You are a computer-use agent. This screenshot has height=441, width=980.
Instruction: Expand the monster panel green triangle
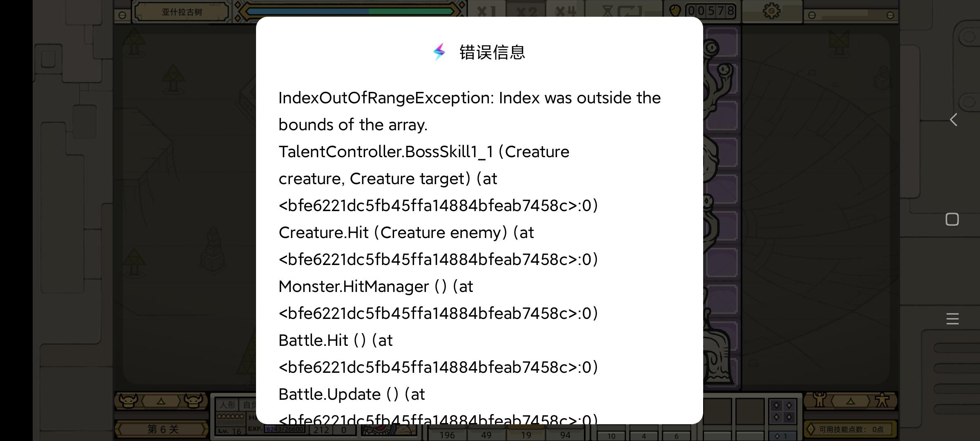click(161, 401)
